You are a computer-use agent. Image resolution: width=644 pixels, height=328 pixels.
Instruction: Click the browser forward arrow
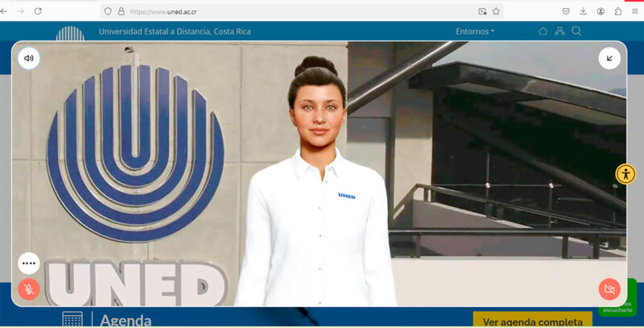point(21,11)
